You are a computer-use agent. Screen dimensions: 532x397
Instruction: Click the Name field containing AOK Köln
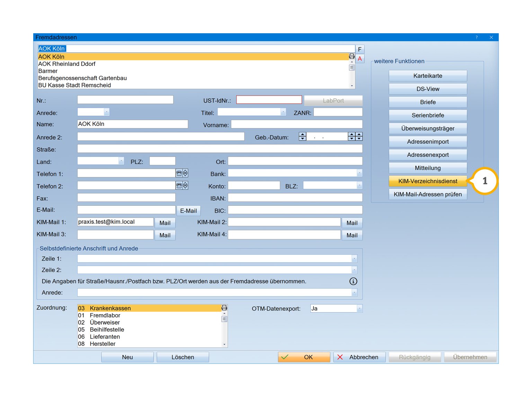[x=133, y=124]
